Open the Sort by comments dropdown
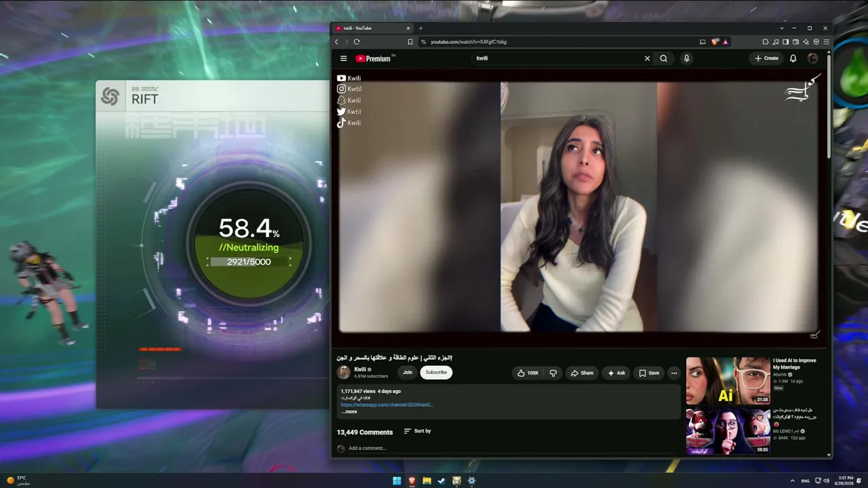This screenshot has width=868, height=488. click(x=417, y=431)
